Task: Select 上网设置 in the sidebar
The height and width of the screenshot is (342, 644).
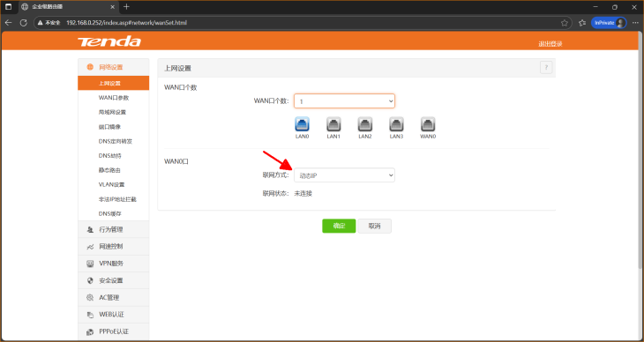Action: point(113,83)
